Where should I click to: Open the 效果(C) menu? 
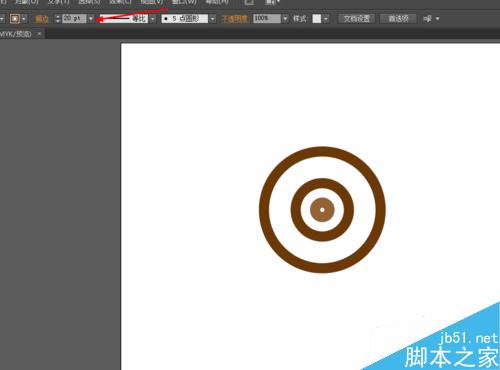(x=120, y=2)
